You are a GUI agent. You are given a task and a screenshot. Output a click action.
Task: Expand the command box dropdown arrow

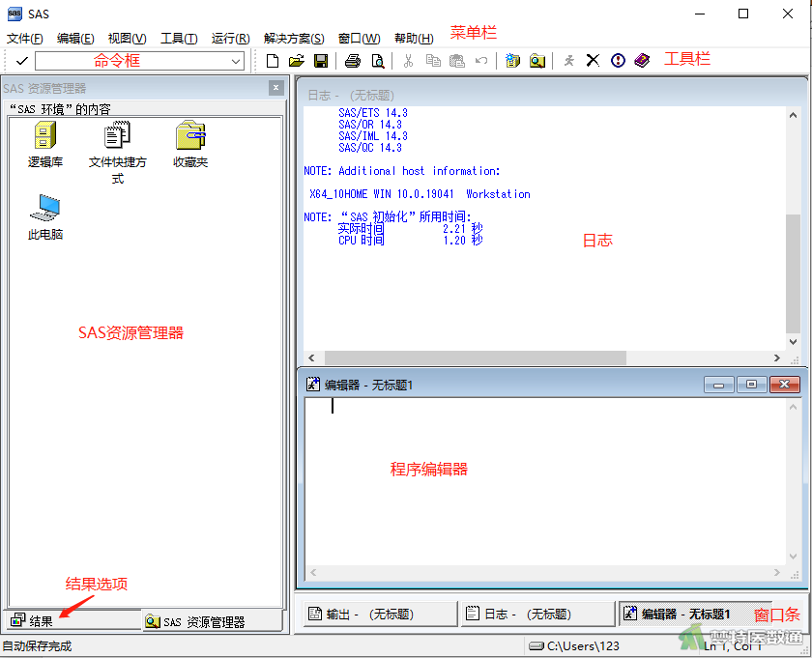click(236, 62)
